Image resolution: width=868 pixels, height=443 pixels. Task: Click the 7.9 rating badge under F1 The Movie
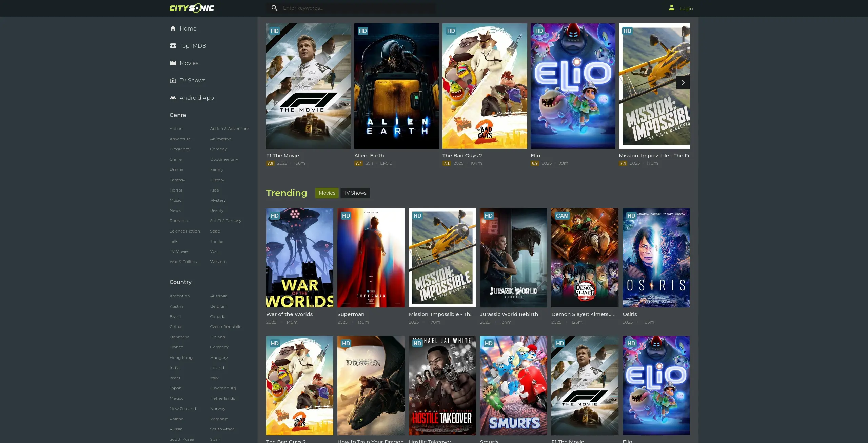(x=270, y=163)
